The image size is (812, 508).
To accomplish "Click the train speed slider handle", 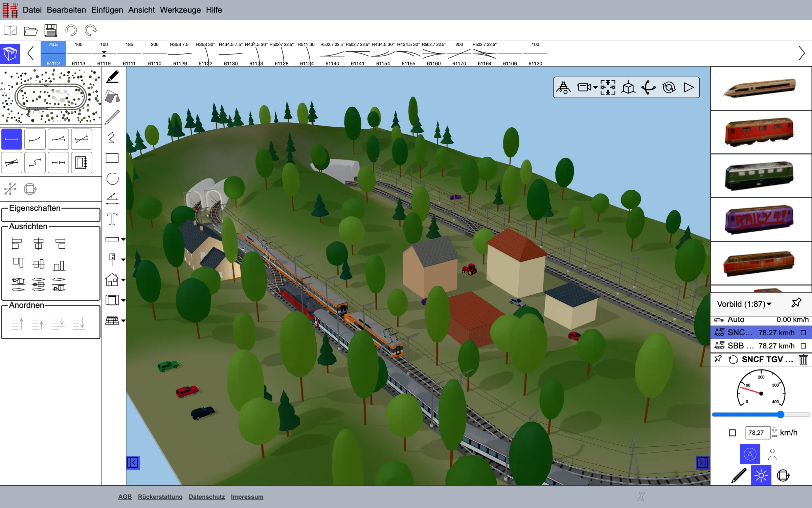I will (780, 415).
